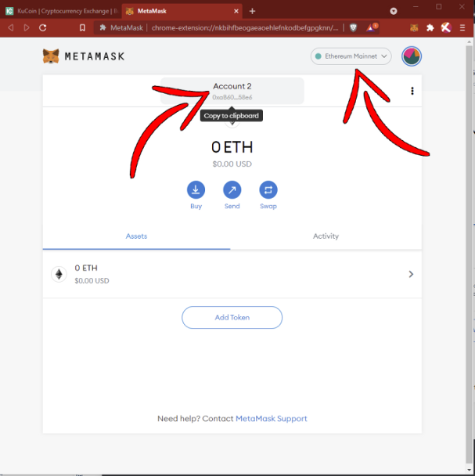Click the address bar URL
The height and width of the screenshot is (476, 475).
click(x=245, y=28)
